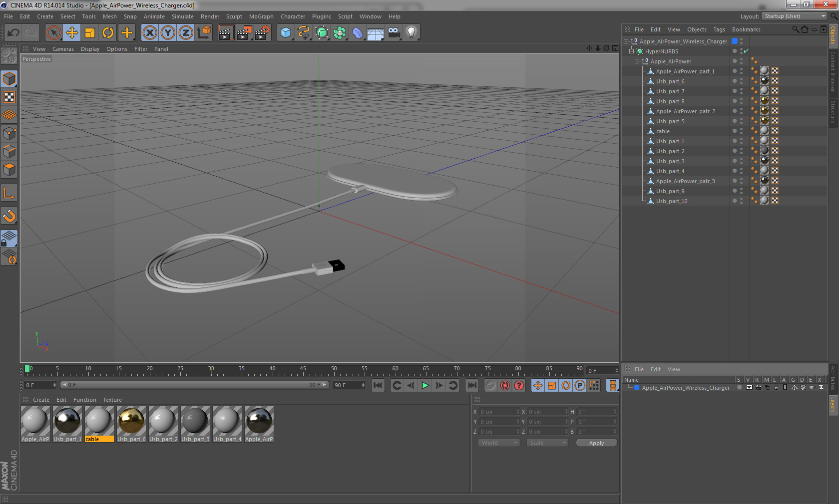Add a camera object
This screenshot has width=839, height=504.
click(394, 33)
